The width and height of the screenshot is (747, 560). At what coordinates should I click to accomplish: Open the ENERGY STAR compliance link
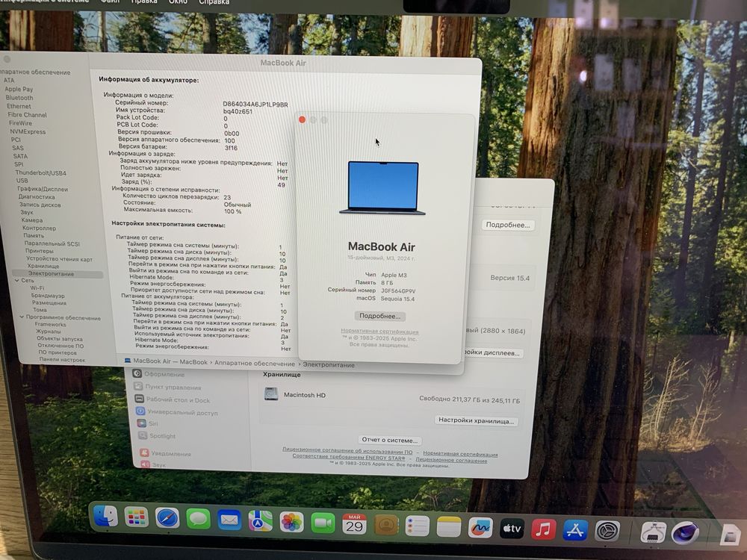pyautogui.click(x=349, y=457)
